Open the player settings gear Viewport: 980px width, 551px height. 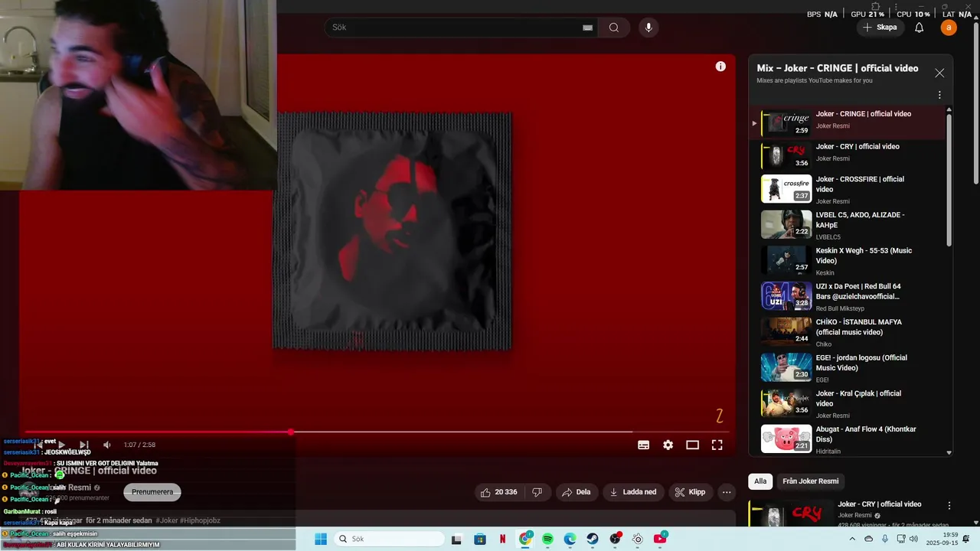pos(668,445)
